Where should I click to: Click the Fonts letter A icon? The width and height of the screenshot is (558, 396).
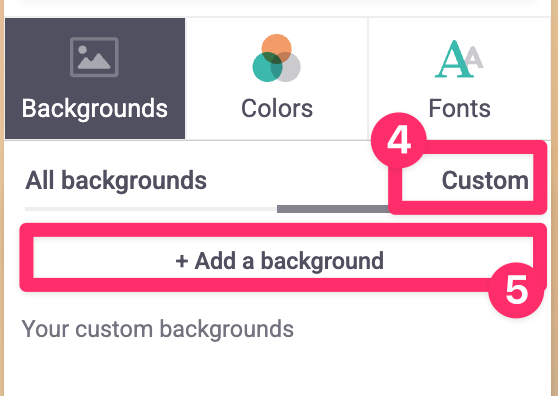point(459,59)
